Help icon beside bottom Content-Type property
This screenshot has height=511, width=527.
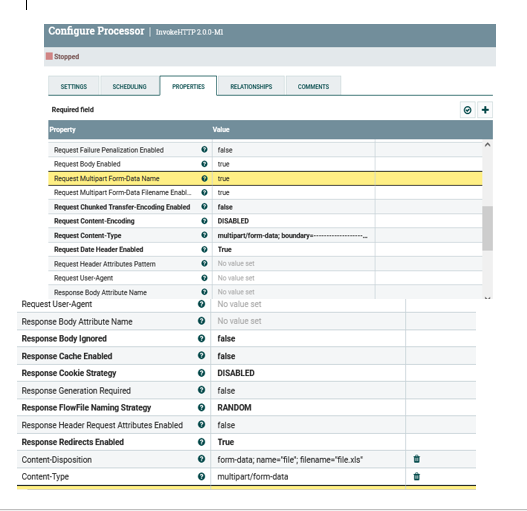point(201,476)
